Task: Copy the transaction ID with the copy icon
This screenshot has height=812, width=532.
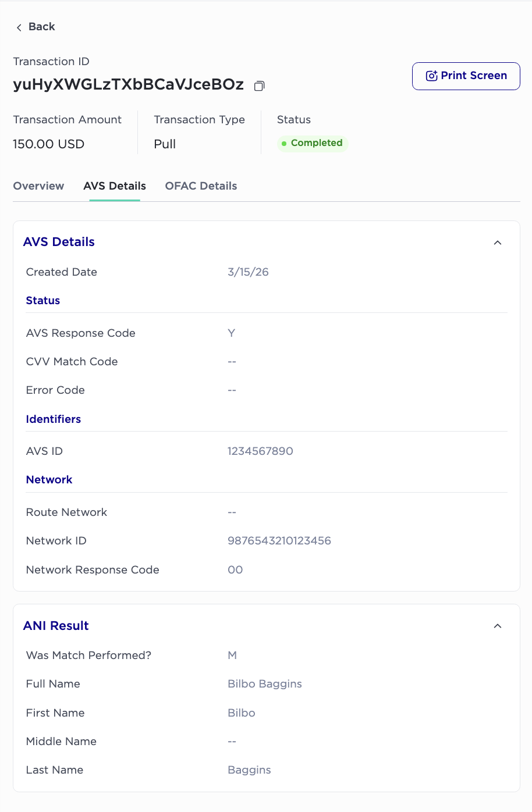Action: pos(260,86)
